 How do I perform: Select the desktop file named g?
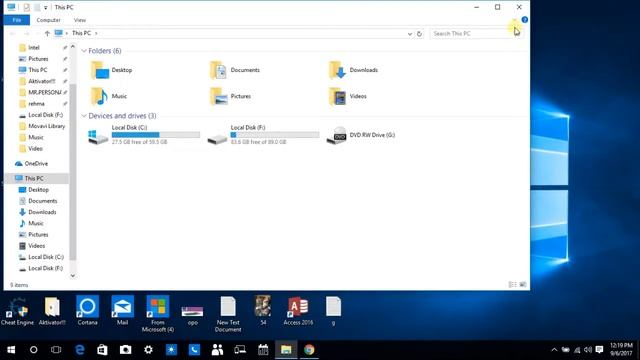[x=333, y=311]
